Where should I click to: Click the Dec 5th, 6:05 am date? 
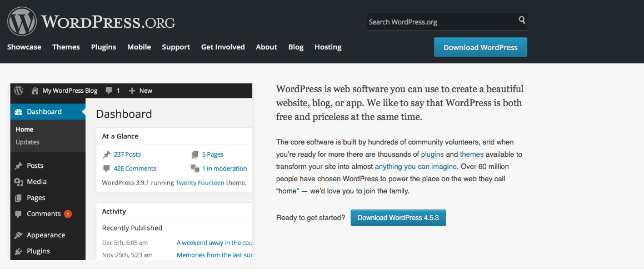click(125, 242)
